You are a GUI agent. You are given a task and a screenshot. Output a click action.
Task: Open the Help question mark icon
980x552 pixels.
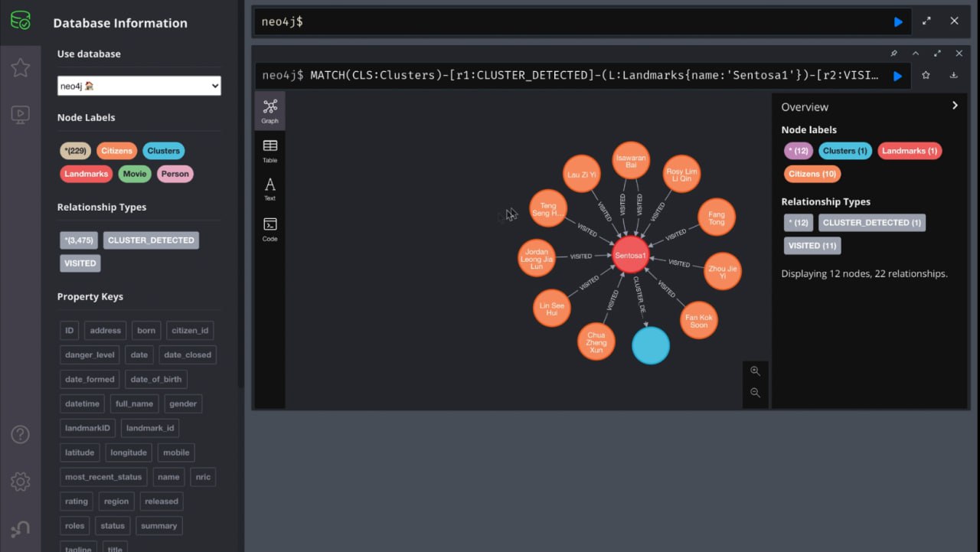21,435
